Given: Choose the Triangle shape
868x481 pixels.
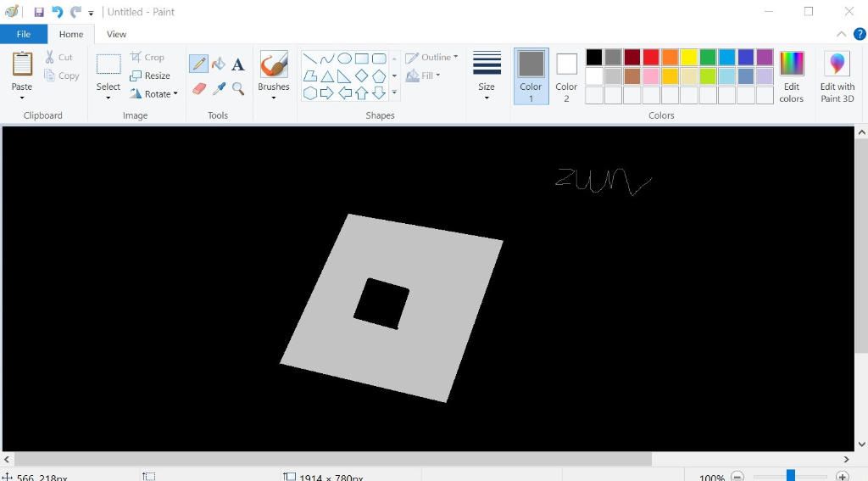Looking at the screenshot, I should (x=327, y=76).
